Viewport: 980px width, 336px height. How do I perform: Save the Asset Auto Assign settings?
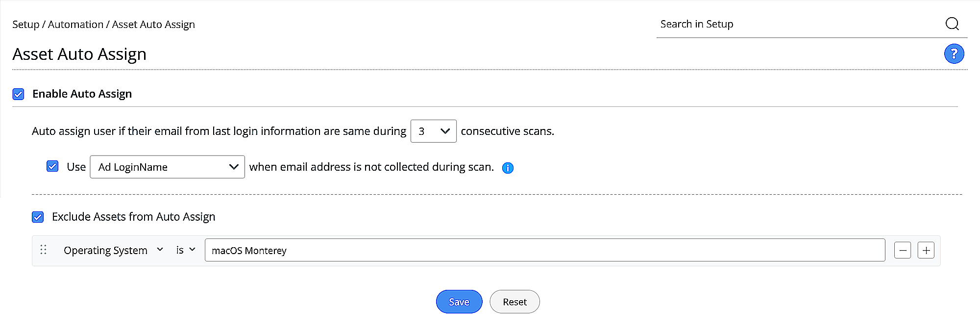tap(459, 302)
